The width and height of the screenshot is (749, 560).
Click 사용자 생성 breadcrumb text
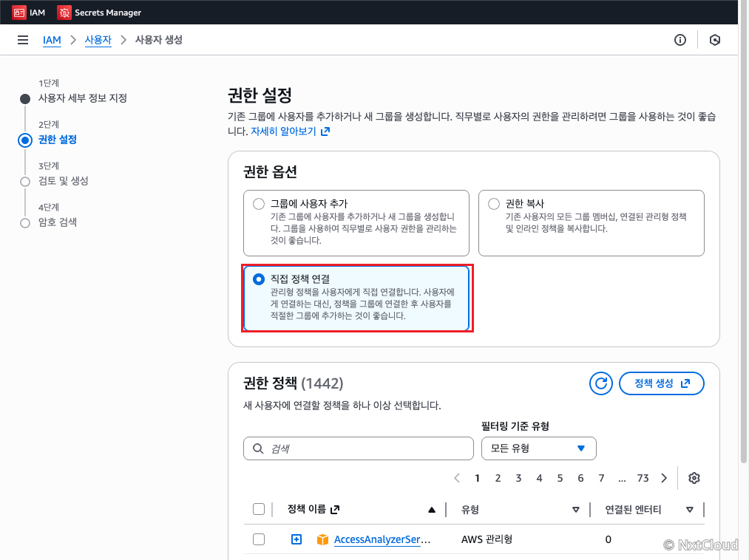coord(158,40)
